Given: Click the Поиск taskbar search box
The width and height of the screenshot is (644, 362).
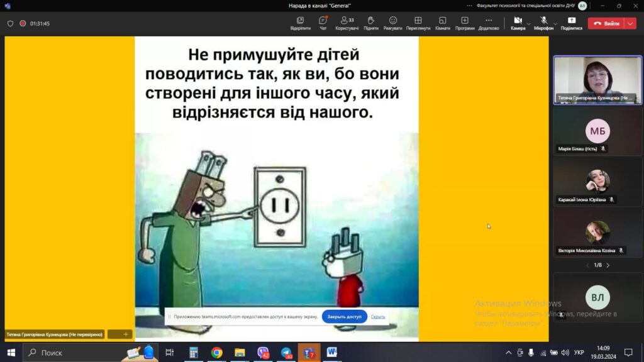Looking at the screenshot, I should pyautogui.click(x=89, y=353).
